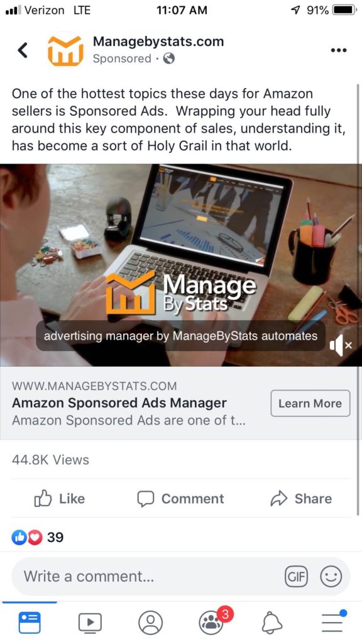The width and height of the screenshot is (362, 644).
Task: Switch to the Watch video tab
Action: point(90,623)
